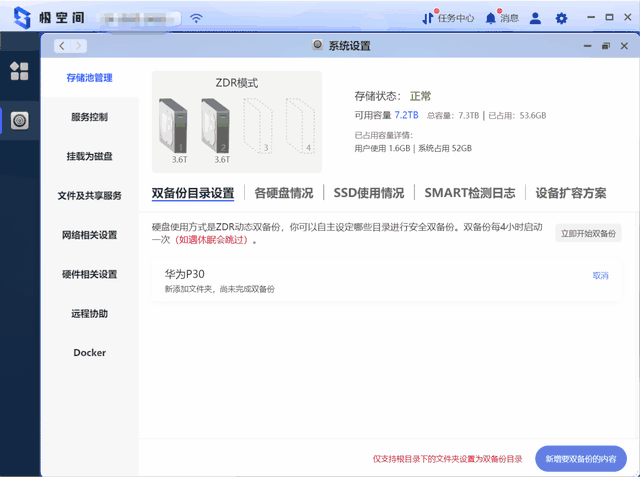The height and width of the screenshot is (477, 640).
Task: Open the Task Center (任务中心)
Action: tap(447, 18)
